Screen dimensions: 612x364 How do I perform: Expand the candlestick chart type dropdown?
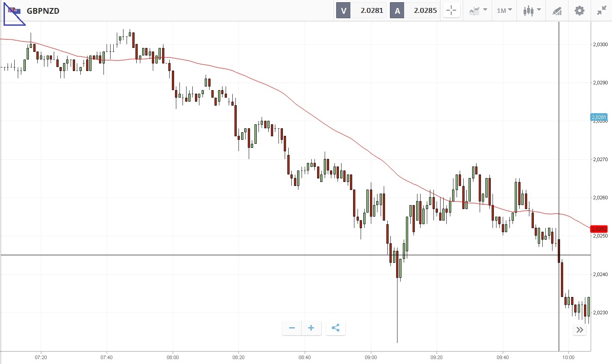click(x=532, y=11)
